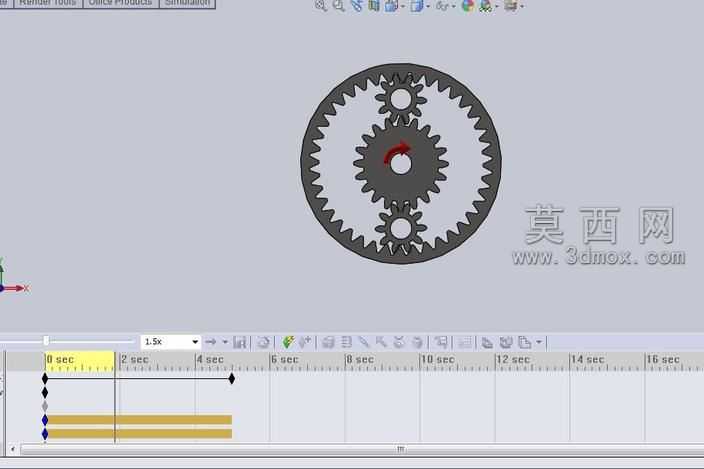Click the Gravity icon in motion toolbar
Image resolution: width=704 pixels, height=469 pixels.
417,342
